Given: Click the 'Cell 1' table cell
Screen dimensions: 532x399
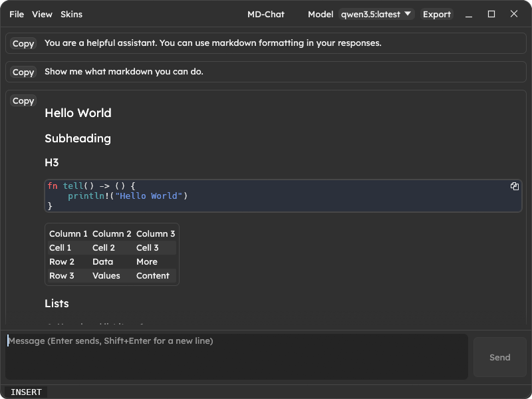Looking at the screenshot, I should 60,247.
